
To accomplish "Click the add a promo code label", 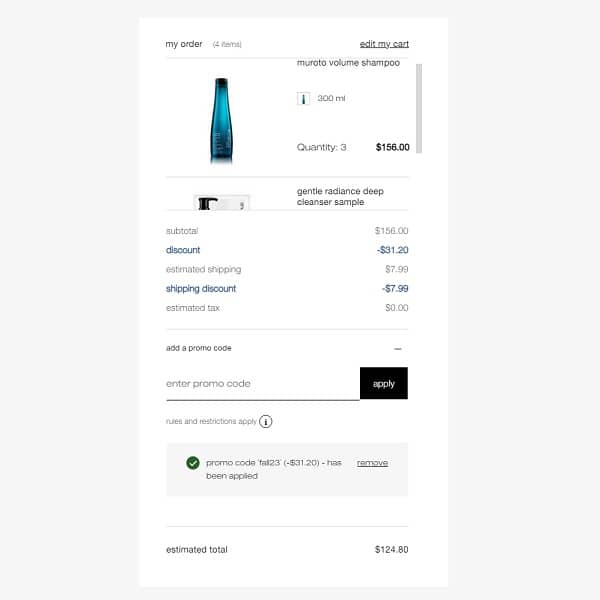I will coord(199,348).
